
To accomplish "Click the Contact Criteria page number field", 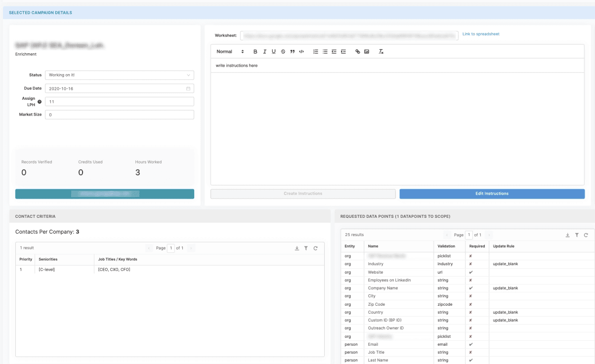I will coord(170,248).
